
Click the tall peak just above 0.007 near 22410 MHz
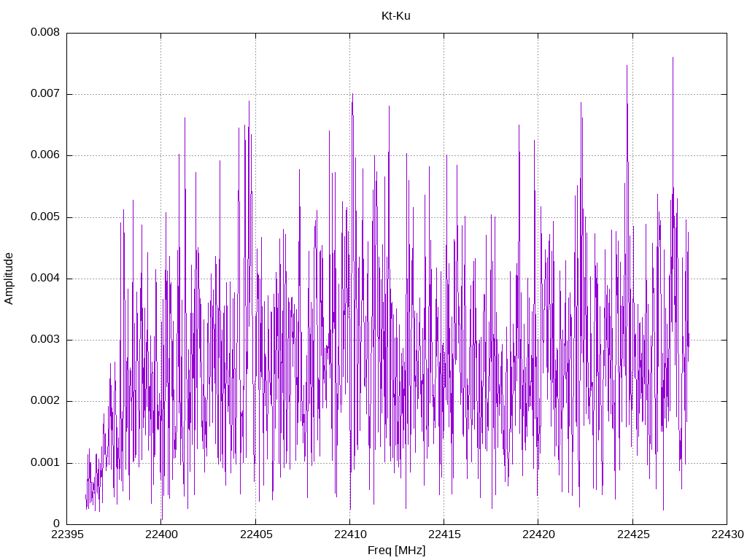352,95
